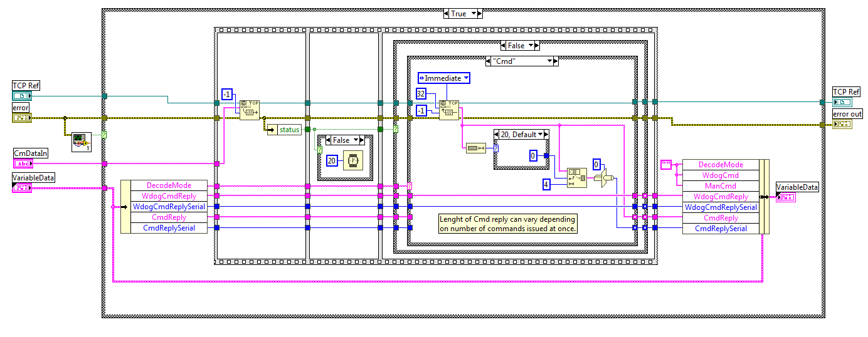Screen dimensions: 868x337
Task: Click DecodeMode in the unbundle node
Action: click(169, 185)
